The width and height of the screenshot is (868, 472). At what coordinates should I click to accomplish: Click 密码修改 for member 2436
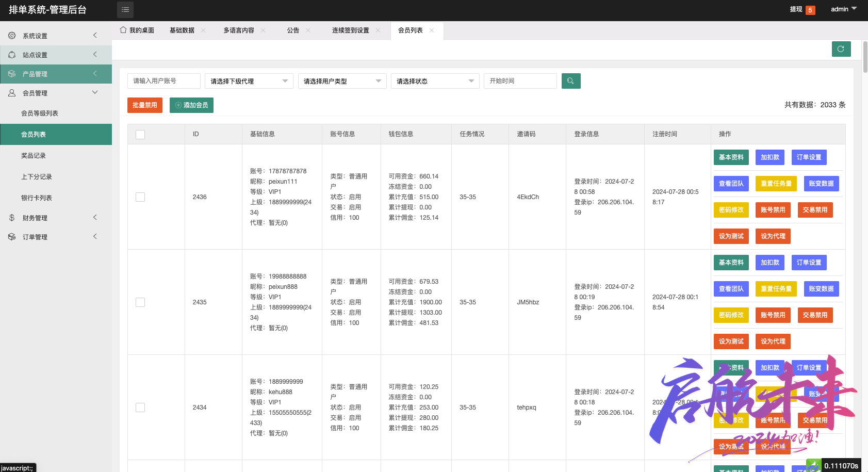[731, 210]
